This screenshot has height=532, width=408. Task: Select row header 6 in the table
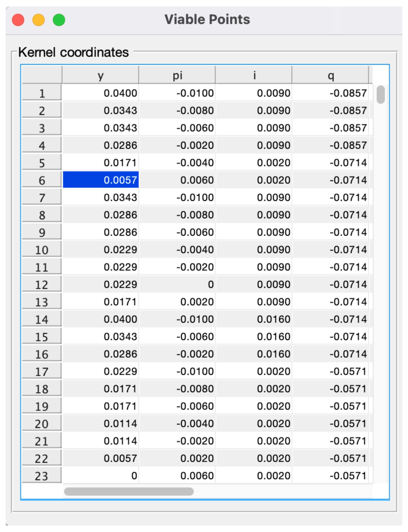coord(41,180)
